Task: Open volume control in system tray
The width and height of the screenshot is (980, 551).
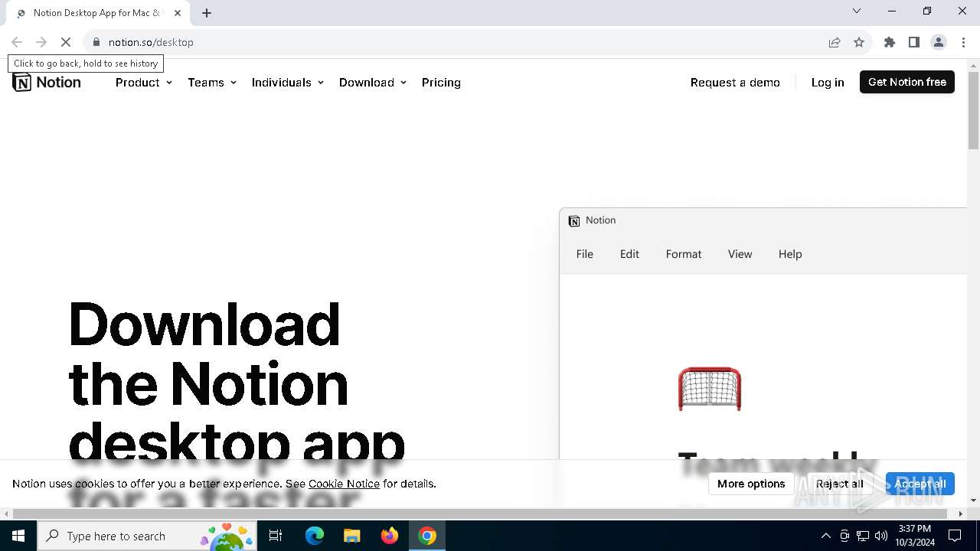Action: (881, 536)
